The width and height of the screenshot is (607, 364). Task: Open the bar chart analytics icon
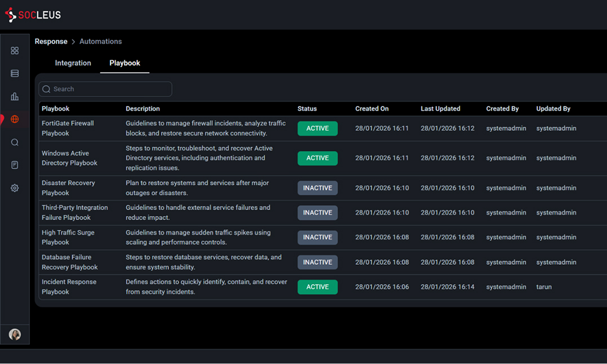point(15,96)
